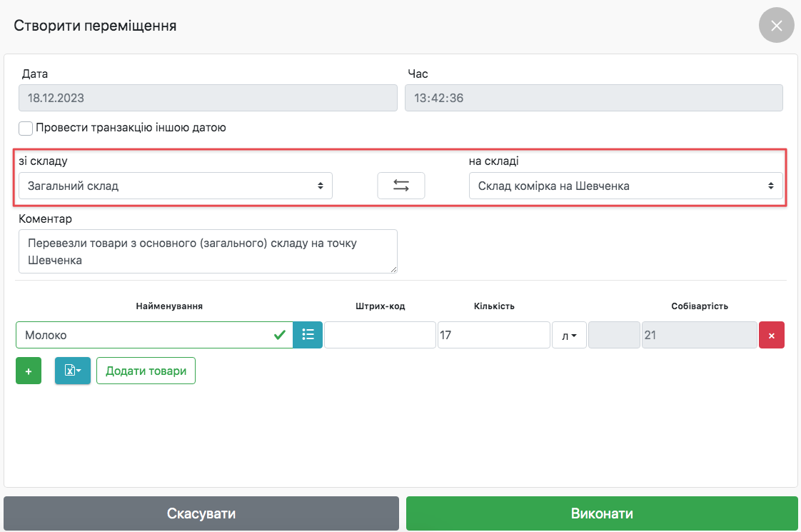Add a new row with green plus
This screenshot has height=532, width=801.
coord(29,371)
